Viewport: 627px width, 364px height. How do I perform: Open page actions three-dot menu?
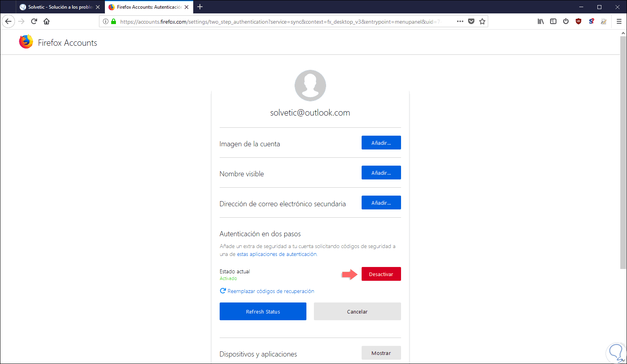tap(460, 21)
